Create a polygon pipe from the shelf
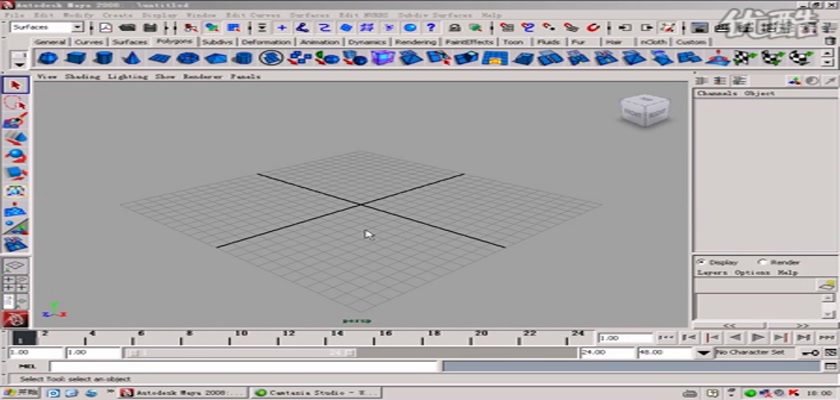This screenshot has width=840, height=400. coord(243,57)
